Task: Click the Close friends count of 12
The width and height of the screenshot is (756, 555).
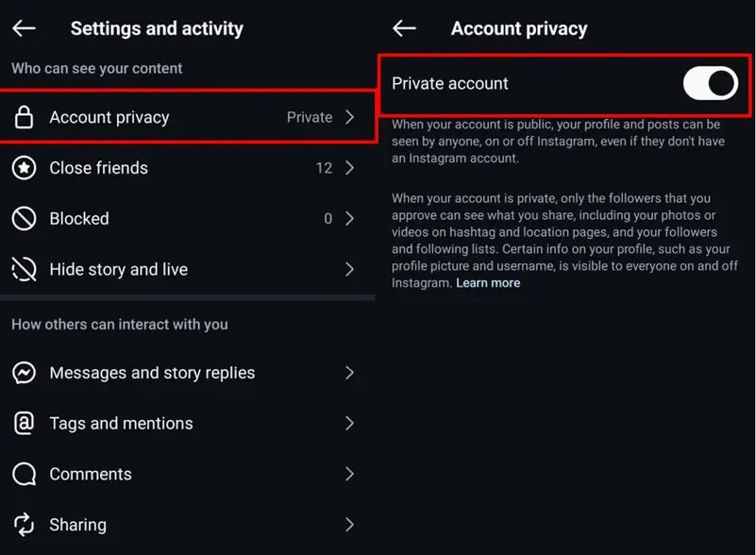Action: click(324, 168)
